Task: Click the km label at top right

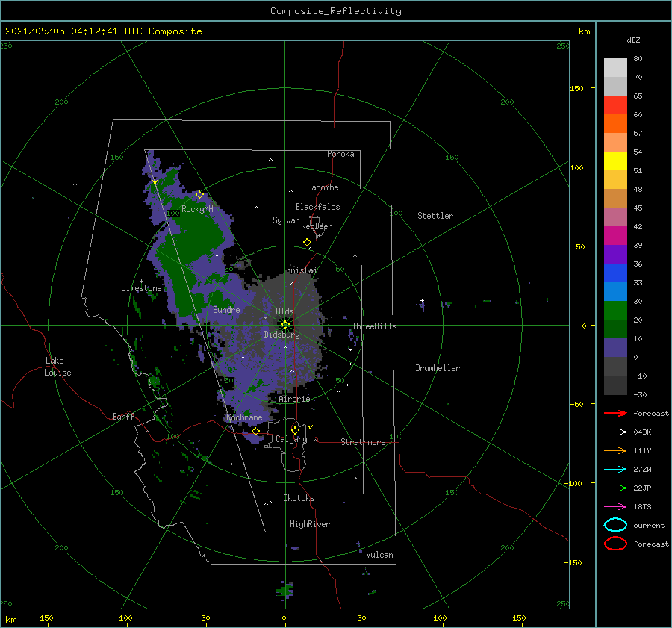Action: click(x=584, y=31)
